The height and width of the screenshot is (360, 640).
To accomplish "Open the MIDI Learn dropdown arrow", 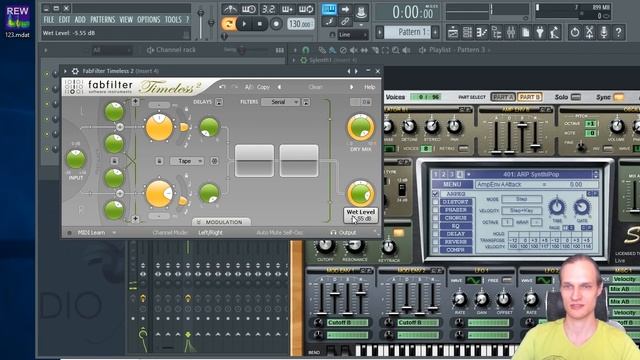I will coord(114,232).
